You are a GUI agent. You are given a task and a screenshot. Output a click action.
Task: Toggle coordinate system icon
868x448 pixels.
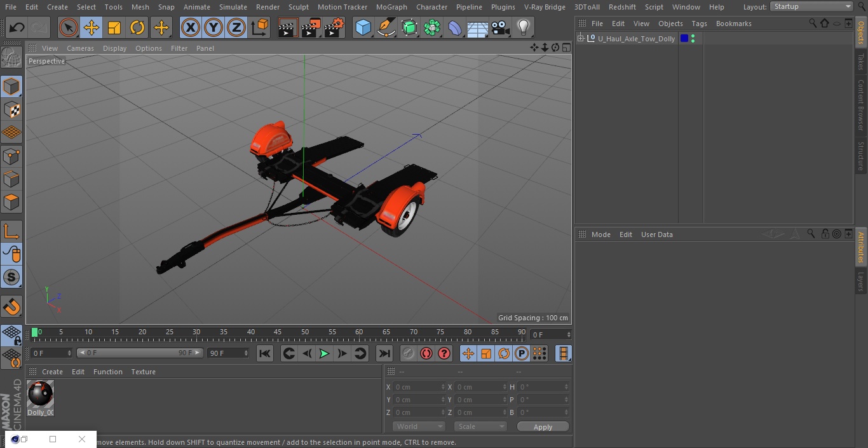click(260, 27)
